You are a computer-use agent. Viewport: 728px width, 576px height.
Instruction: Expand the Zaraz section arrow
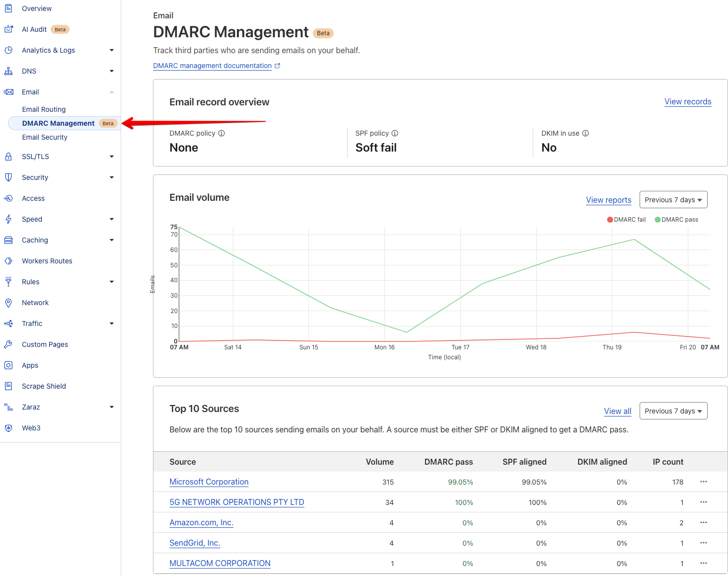[x=112, y=407]
